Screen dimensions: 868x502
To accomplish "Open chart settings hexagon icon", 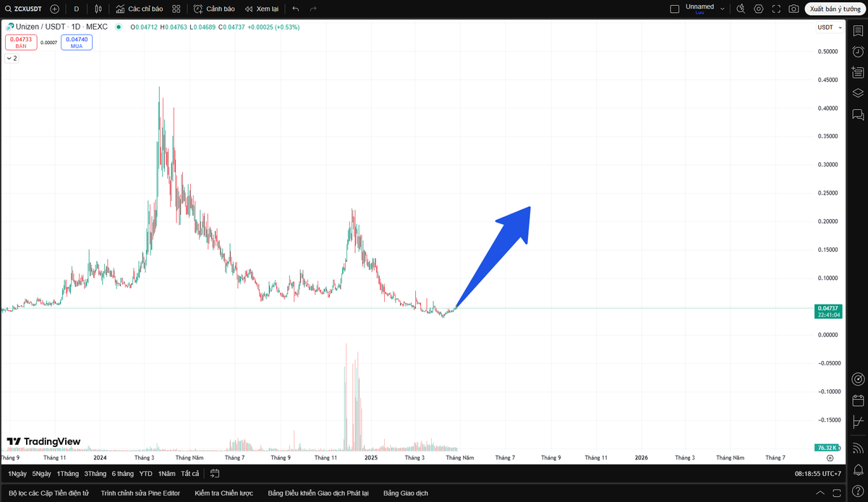I will pos(759,9).
